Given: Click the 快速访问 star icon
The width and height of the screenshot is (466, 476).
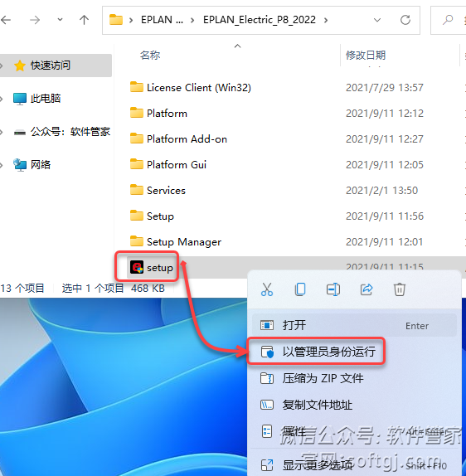Looking at the screenshot, I should [x=20, y=66].
